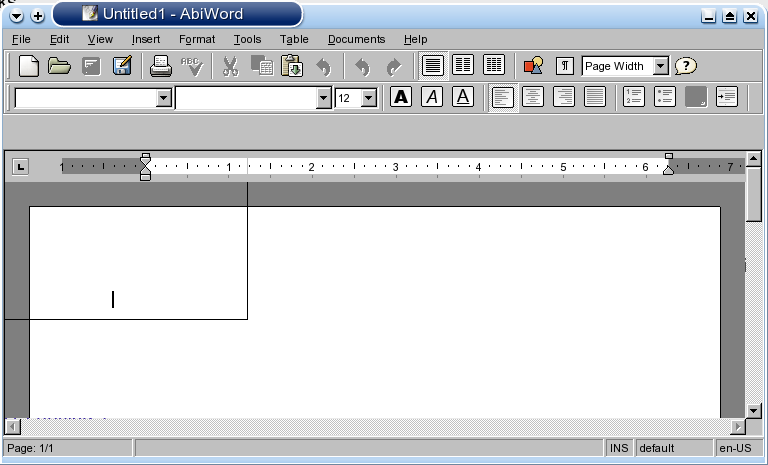
Task: Open a file using the folder icon
Action: click(x=60, y=66)
